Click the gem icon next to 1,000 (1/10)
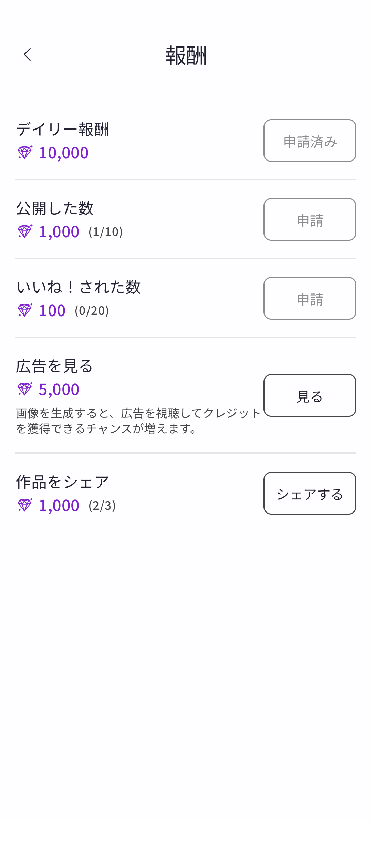Screen dimensions: 372x868 point(25,231)
